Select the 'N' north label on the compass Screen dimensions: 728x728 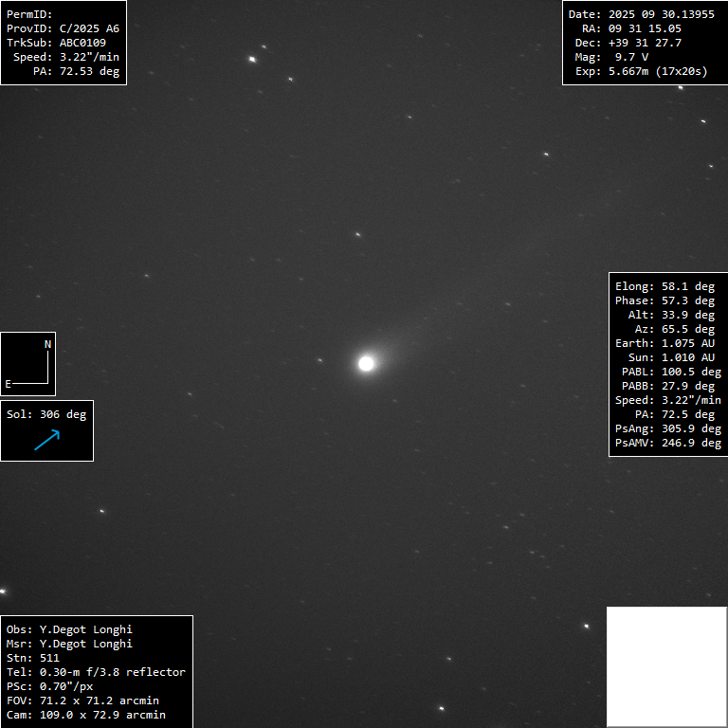[x=48, y=344]
